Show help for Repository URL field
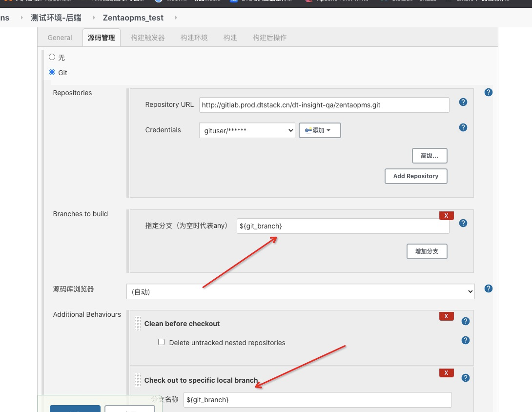Screen dimensions: 532x412 click(x=463, y=102)
